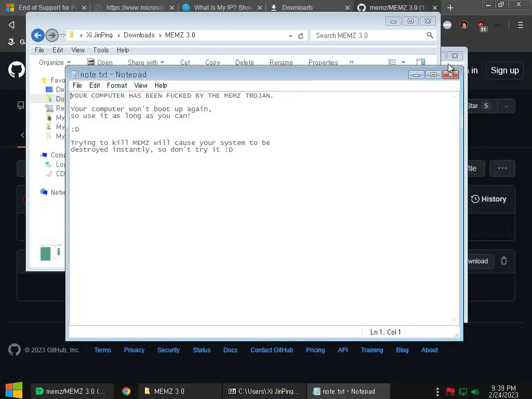
Task: Open Notepad's Edit menu
Action: point(95,86)
